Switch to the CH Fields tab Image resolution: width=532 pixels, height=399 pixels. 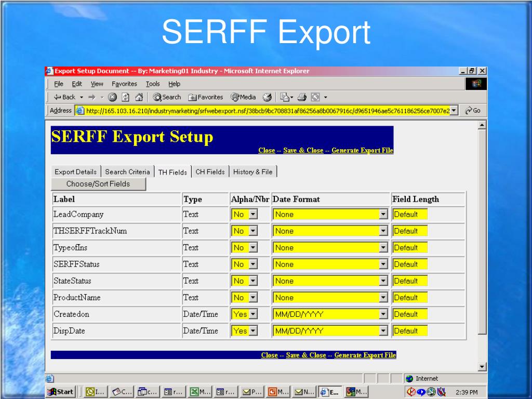tap(210, 171)
